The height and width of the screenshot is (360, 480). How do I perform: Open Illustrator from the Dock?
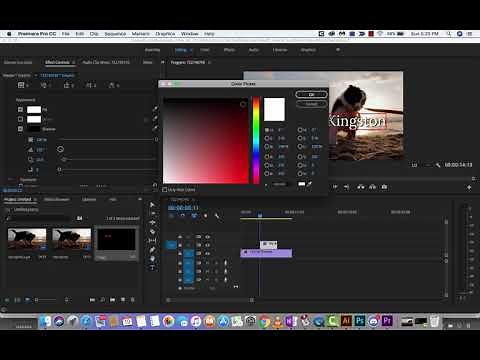coord(346,321)
